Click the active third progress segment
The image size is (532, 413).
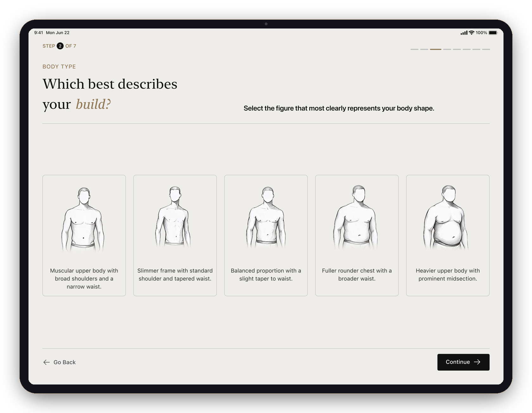[436, 49]
